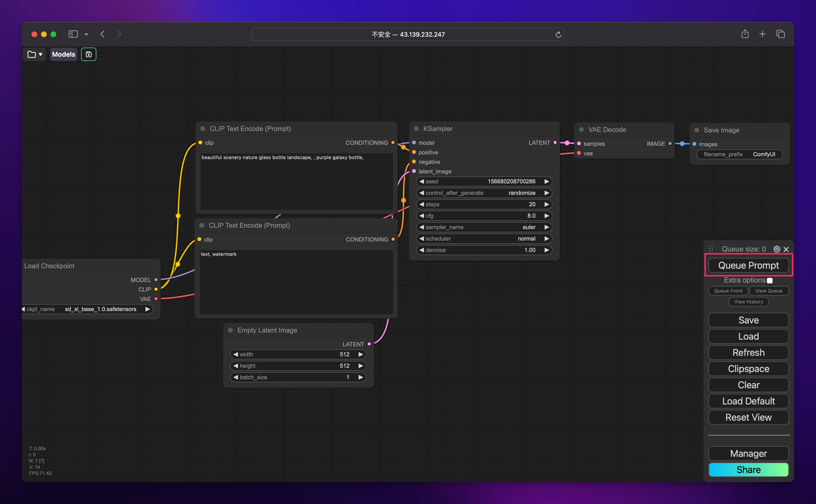The height and width of the screenshot is (504, 816).
Task: Click the Safari sidebar toggle icon
Action: (73, 34)
